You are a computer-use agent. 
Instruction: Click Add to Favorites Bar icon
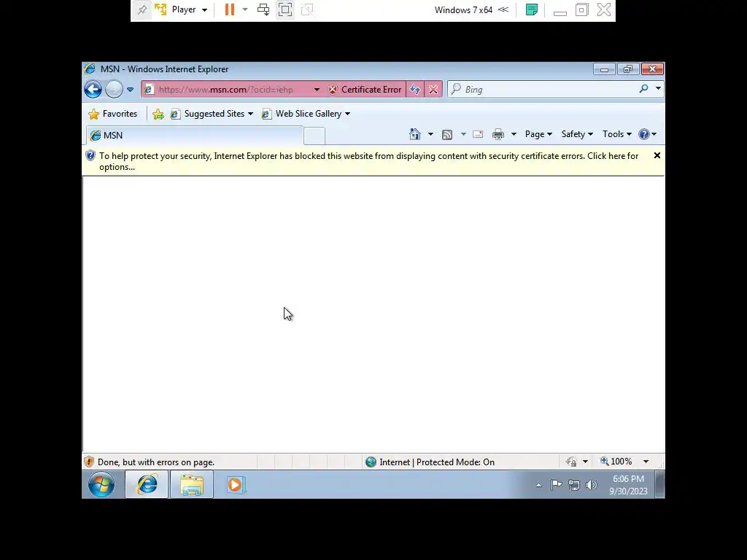point(158,114)
